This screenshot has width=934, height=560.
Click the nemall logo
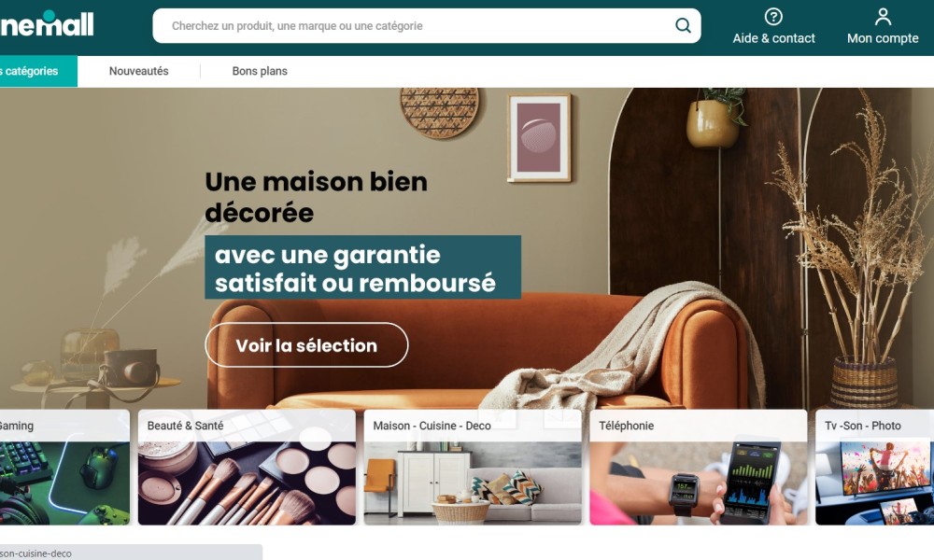click(x=47, y=24)
